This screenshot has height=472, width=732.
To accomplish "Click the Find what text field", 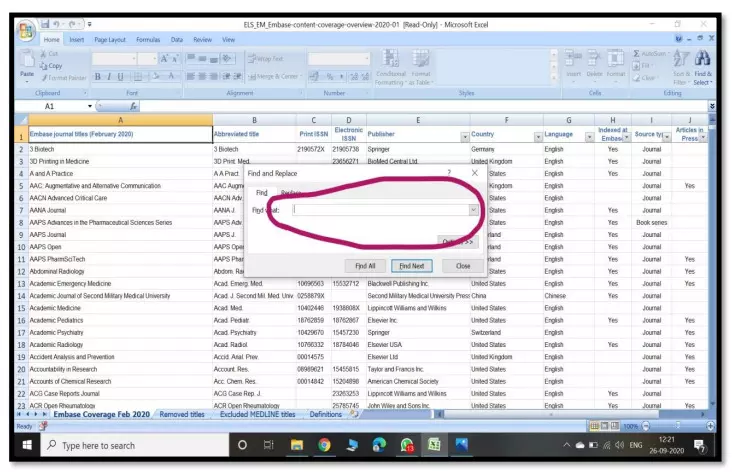I will [x=378, y=210].
